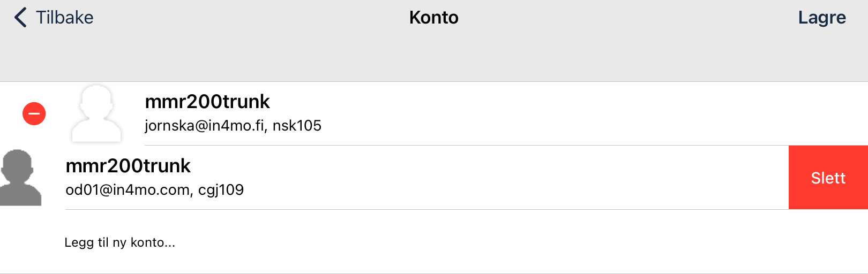
Task: Click the header area between Tilbake and Konto
Action: 252,18
